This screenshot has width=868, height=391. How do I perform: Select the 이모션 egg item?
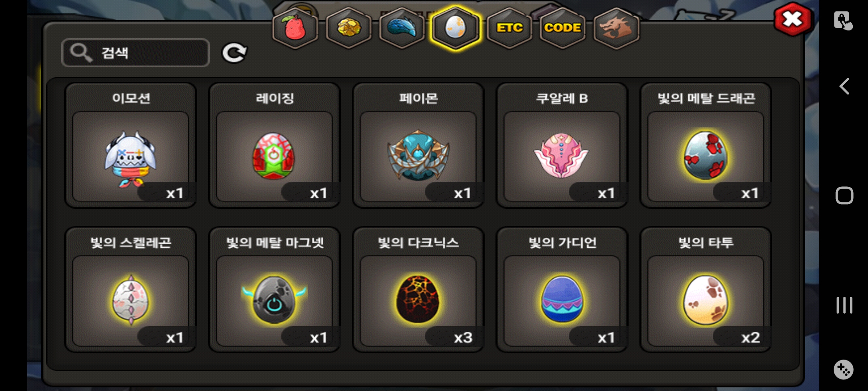pyautogui.click(x=131, y=145)
